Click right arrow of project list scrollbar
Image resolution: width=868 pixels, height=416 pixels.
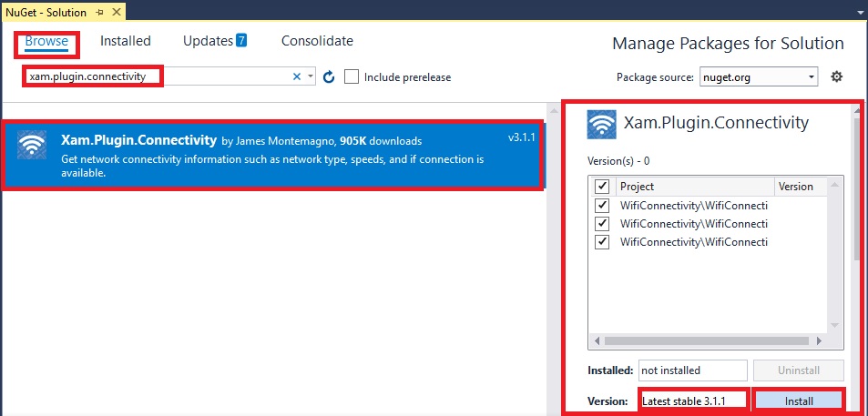pyautogui.click(x=820, y=341)
